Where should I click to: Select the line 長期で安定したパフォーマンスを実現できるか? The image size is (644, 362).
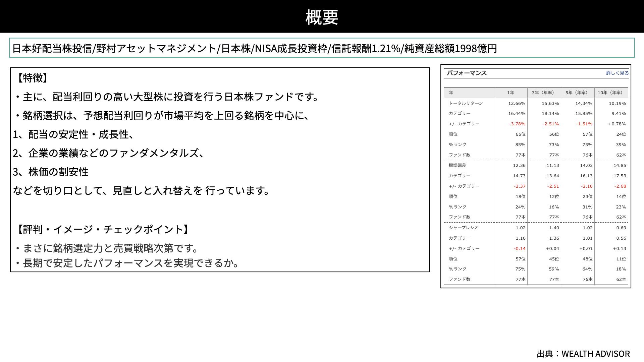pyautogui.click(x=127, y=263)
